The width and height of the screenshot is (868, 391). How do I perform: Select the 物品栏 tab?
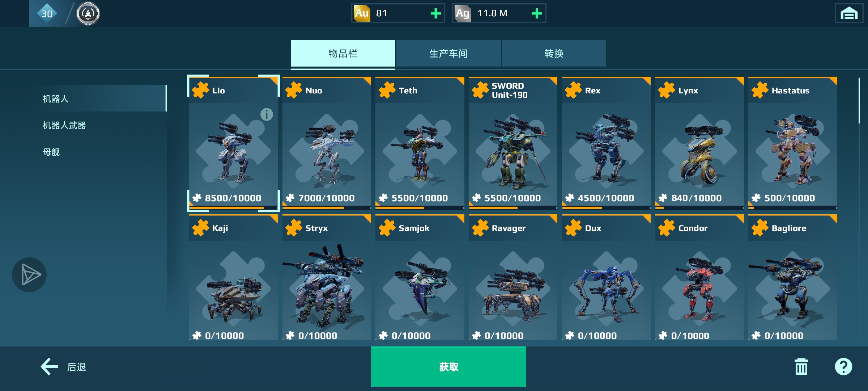point(343,54)
